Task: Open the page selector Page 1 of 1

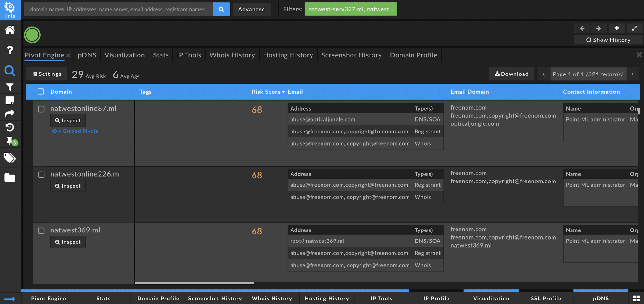Action: (x=588, y=74)
